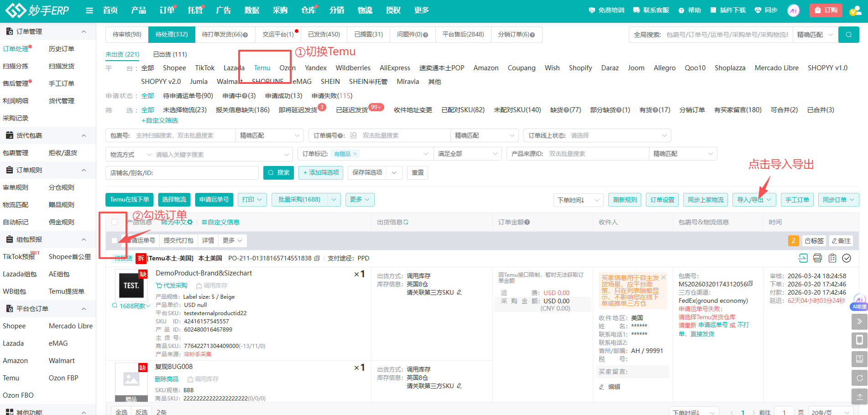Click the mobile phone floating button
The width and height of the screenshot is (868, 415).
click(x=859, y=340)
